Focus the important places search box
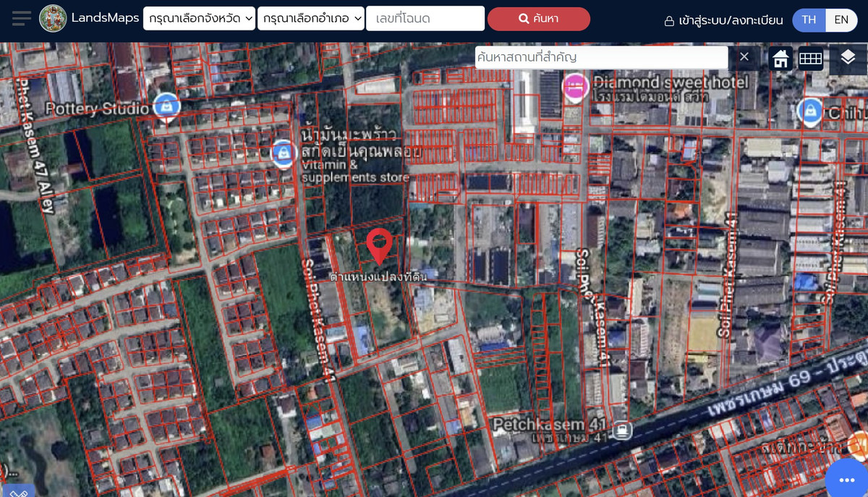 coord(600,57)
